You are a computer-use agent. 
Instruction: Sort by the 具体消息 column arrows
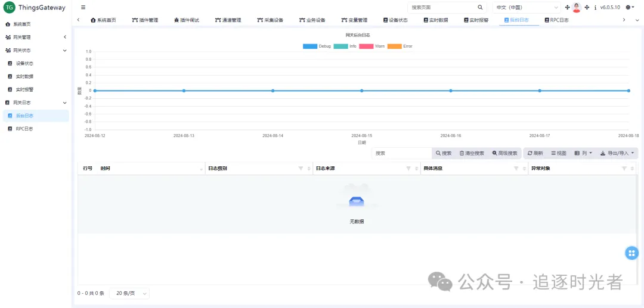[x=524, y=169]
